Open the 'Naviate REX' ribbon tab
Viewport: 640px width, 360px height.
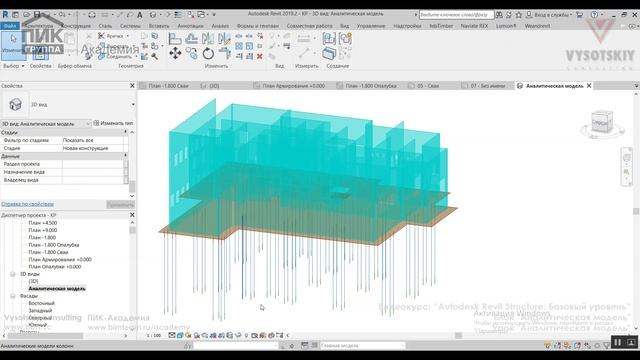pyautogui.click(x=474, y=26)
